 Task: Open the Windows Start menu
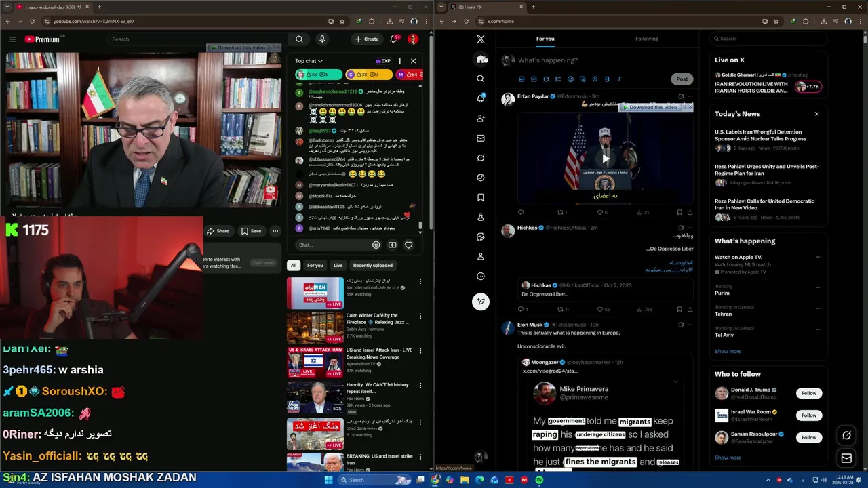pos(329,480)
